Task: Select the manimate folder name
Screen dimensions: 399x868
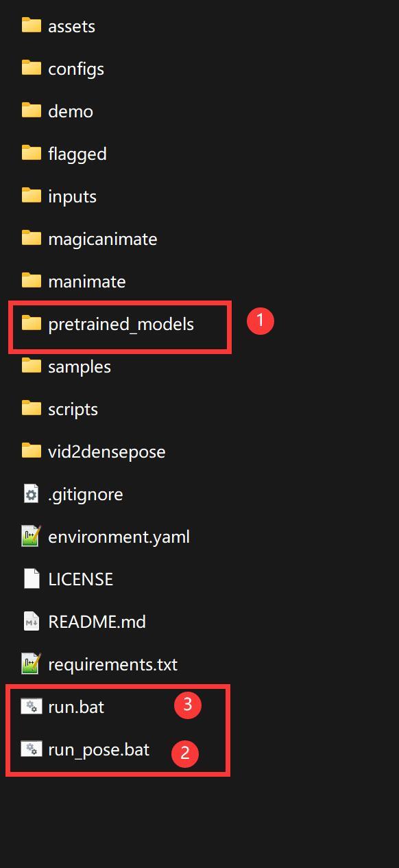Action: pos(87,281)
